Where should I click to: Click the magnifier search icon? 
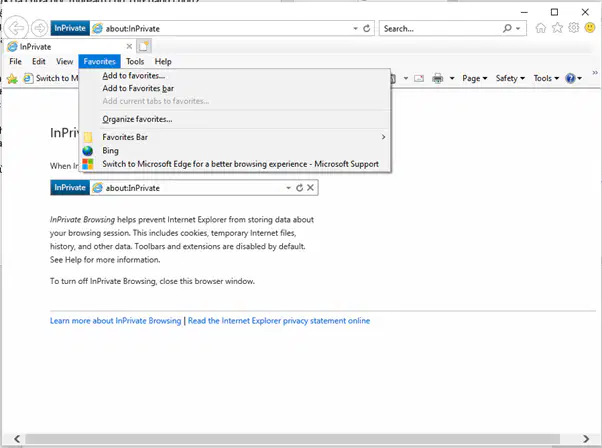click(x=507, y=28)
